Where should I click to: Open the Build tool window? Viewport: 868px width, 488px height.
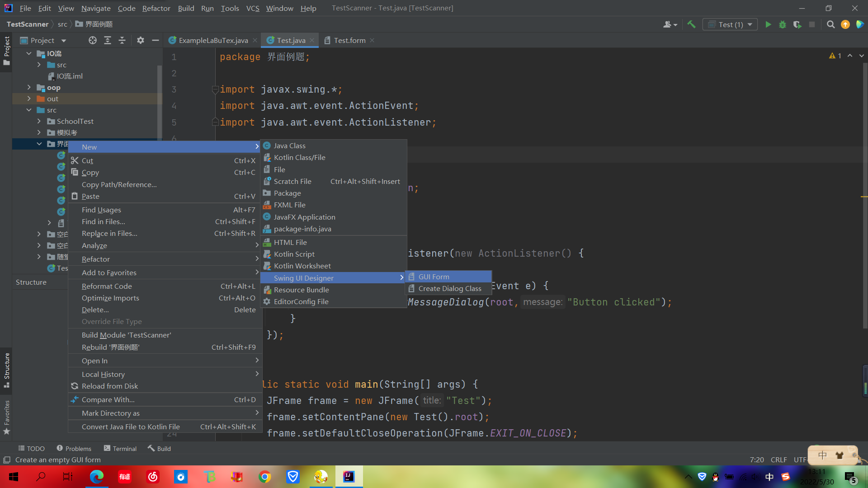tap(159, 448)
